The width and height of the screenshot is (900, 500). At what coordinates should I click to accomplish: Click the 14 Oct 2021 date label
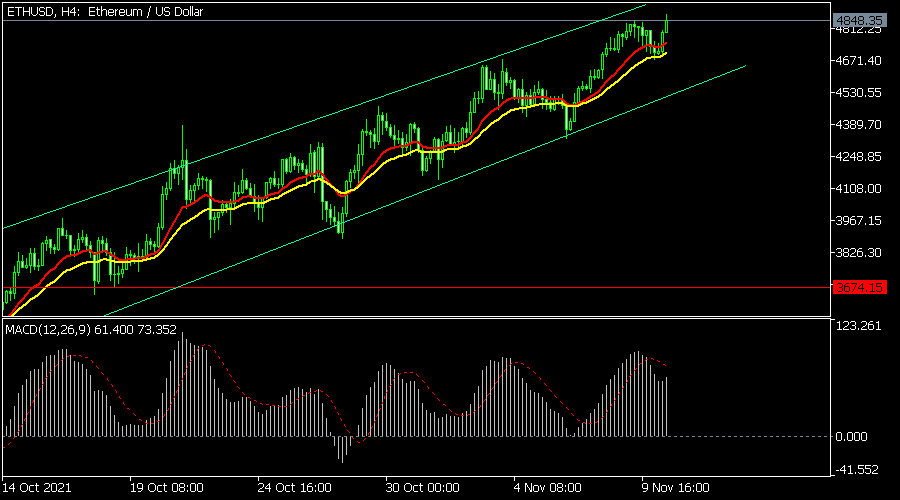37,488
